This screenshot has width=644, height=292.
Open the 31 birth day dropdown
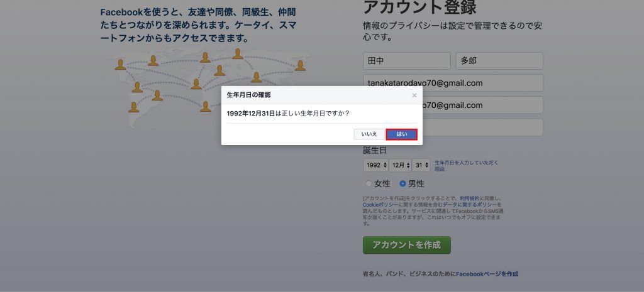(421, 165)
